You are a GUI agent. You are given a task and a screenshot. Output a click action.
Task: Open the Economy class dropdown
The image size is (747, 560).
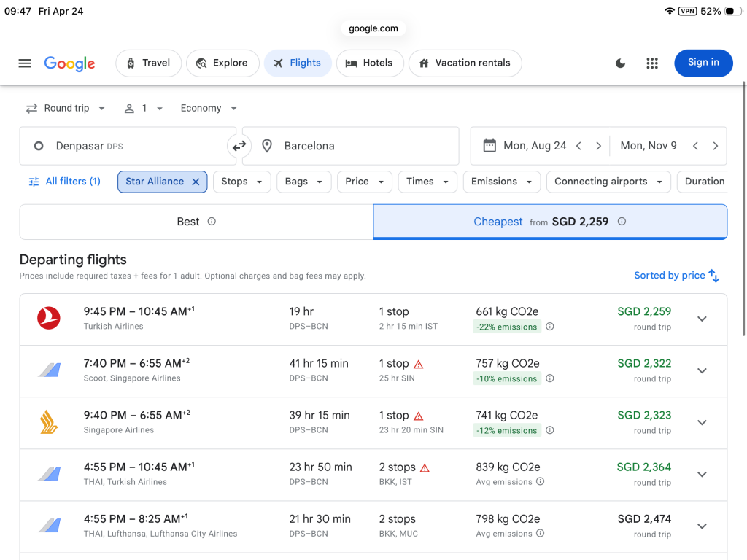pyautogui.click(x=209, y=109)
